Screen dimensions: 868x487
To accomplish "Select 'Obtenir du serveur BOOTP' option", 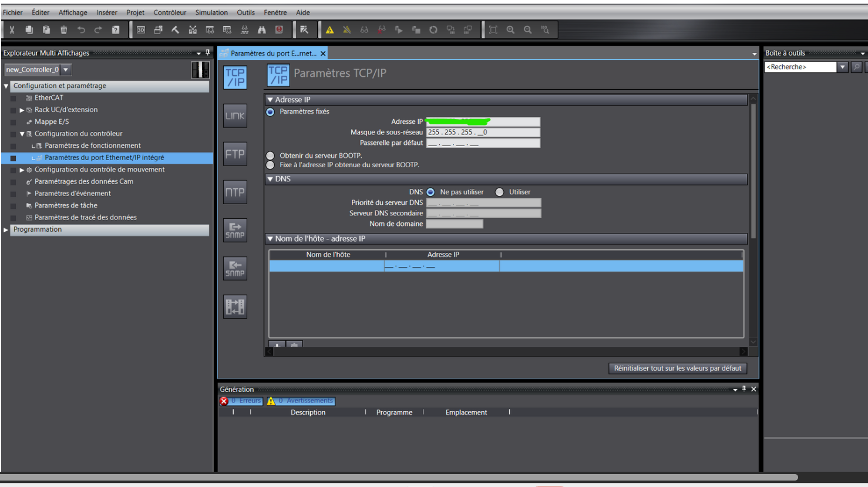I will [x=270, y=155].
